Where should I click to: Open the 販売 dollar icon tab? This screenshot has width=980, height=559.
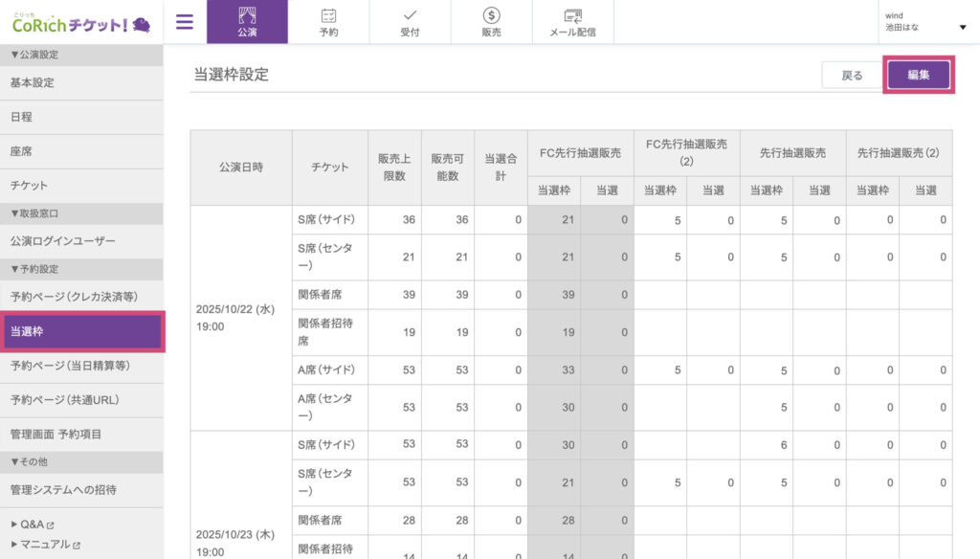click(491, 22)
